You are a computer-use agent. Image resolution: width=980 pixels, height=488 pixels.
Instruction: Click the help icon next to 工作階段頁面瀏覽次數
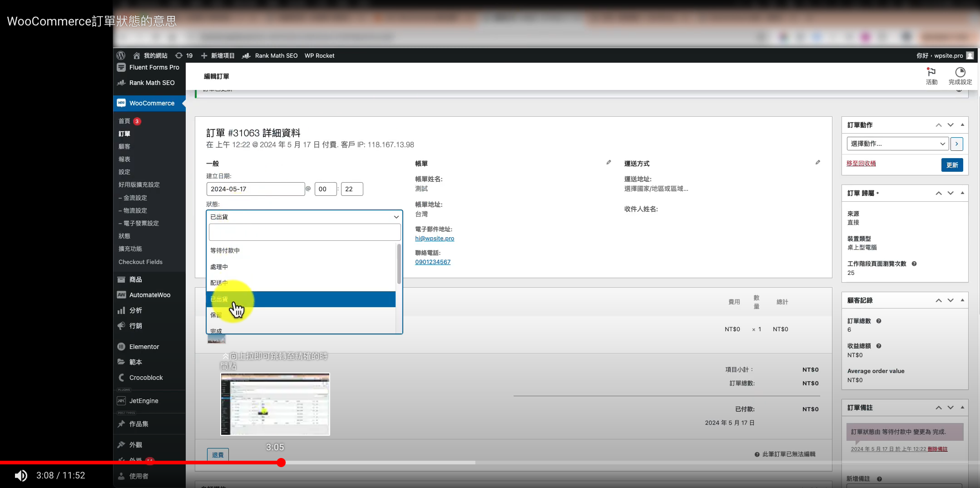(914, 264)
